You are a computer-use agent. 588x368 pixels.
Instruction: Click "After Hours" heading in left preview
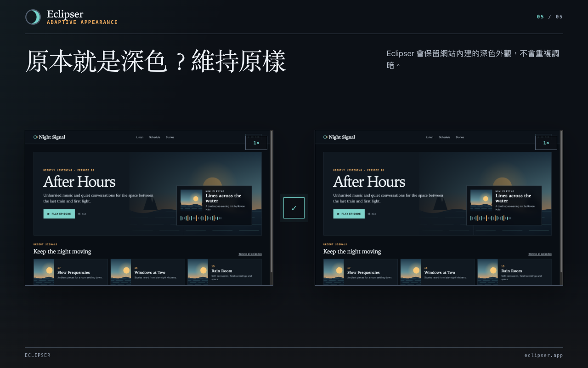pyautogui.click(x=79, y=182)
